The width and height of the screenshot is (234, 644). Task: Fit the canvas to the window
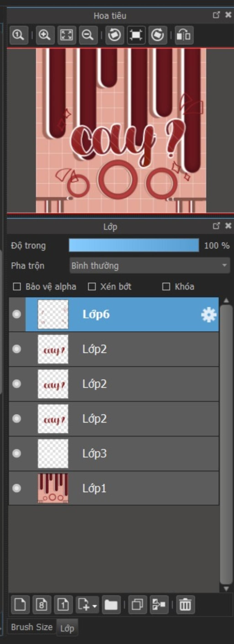click(x=66, y=35)
